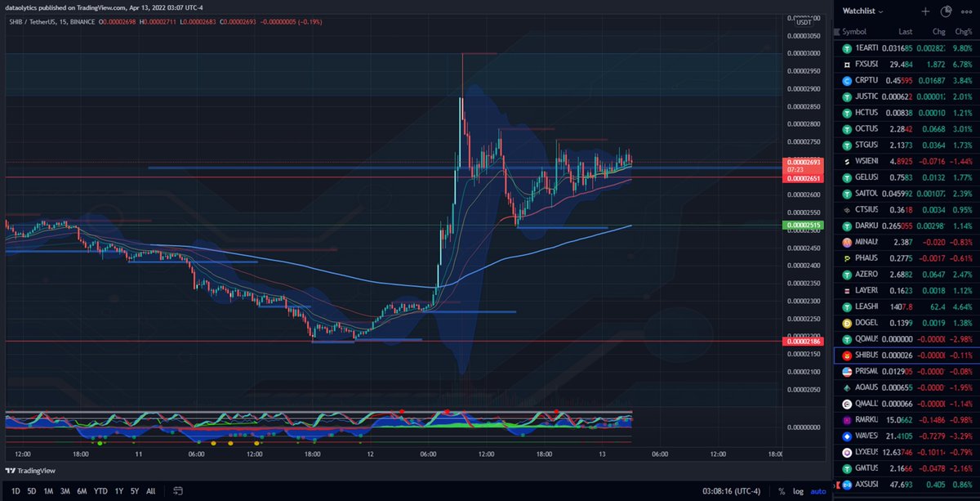Select the 1EARTI watchlist row
The width and height of the screenshot is (980, 501).
906,48
